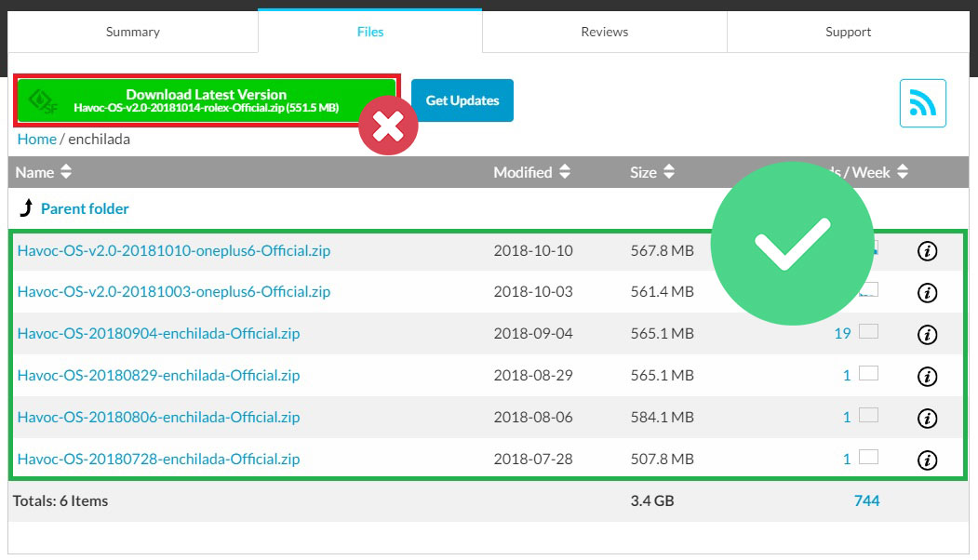Click downloads chart box for 20180904 row

click(x=868, y=331)
